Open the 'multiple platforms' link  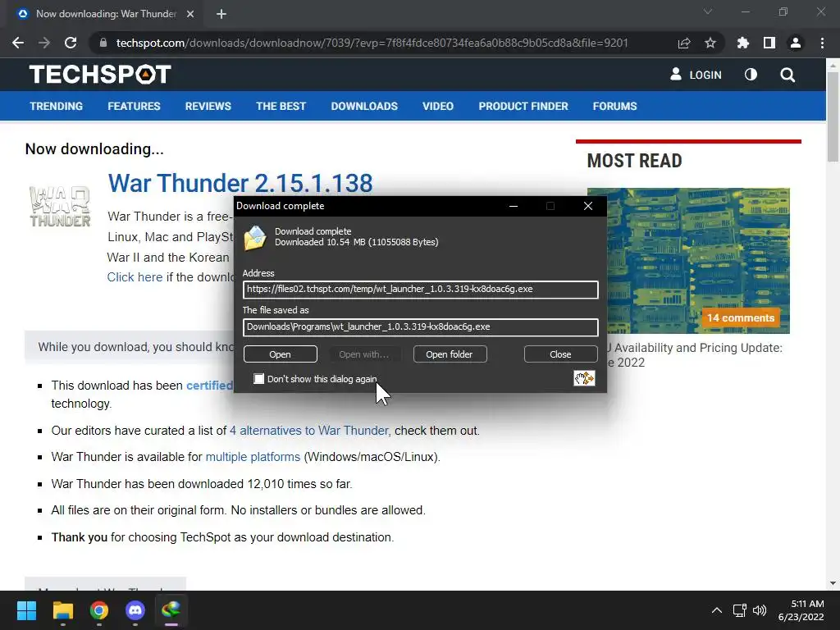253,457
